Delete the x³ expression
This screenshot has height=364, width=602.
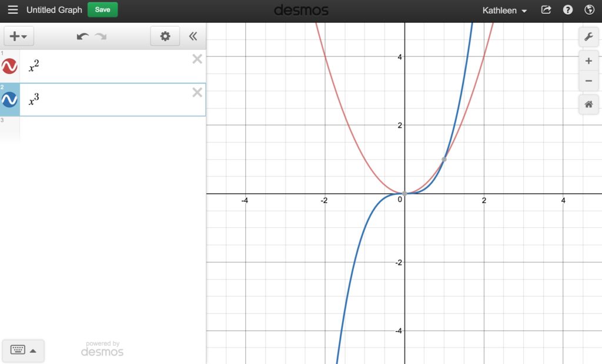coord(198,92)
